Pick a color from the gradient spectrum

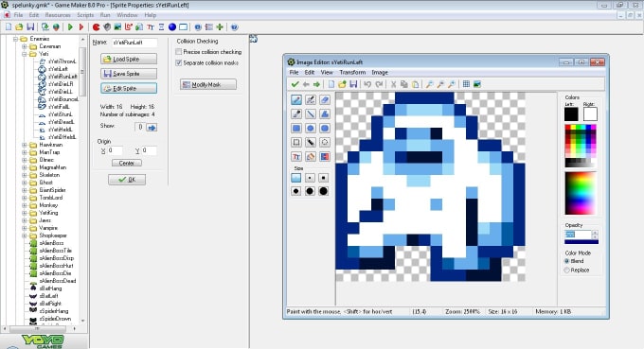pos(581,193)
